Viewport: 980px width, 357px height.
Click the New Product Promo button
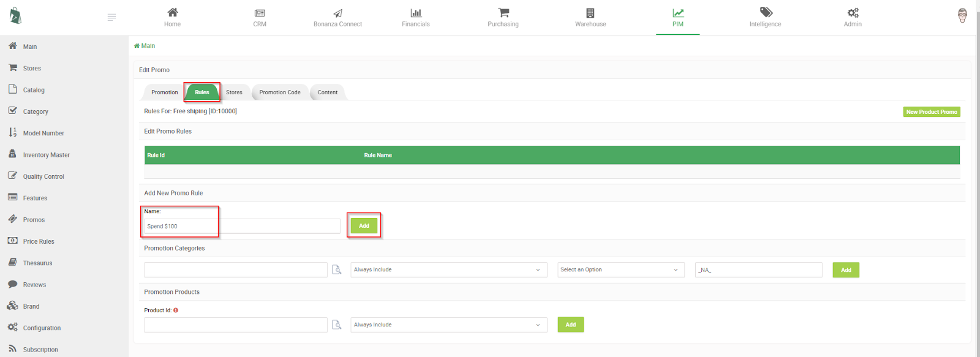coord(932,112)
